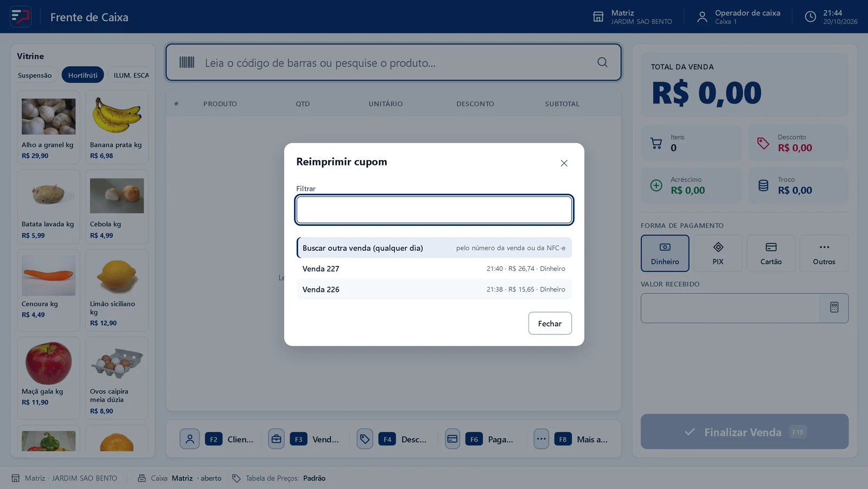Click the clock icon in header
Screen dimensions: 868x489
pyautogui.click(x=810, y=17)
